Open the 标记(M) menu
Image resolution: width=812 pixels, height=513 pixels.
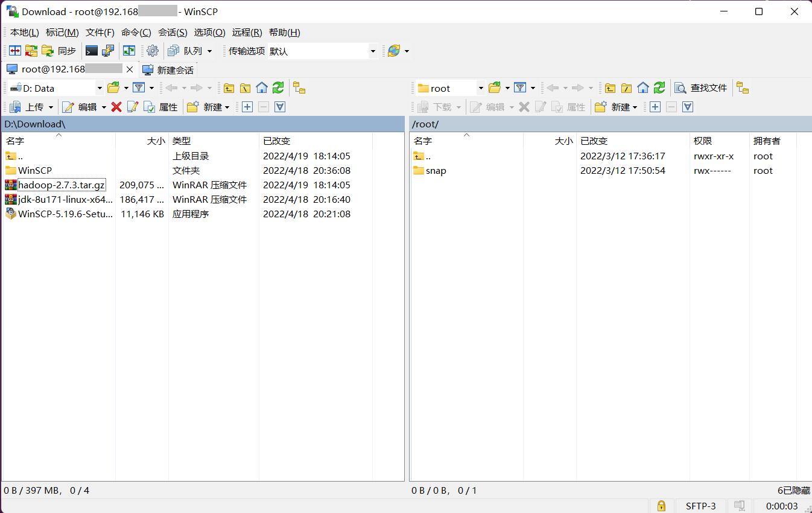point(62,33)
